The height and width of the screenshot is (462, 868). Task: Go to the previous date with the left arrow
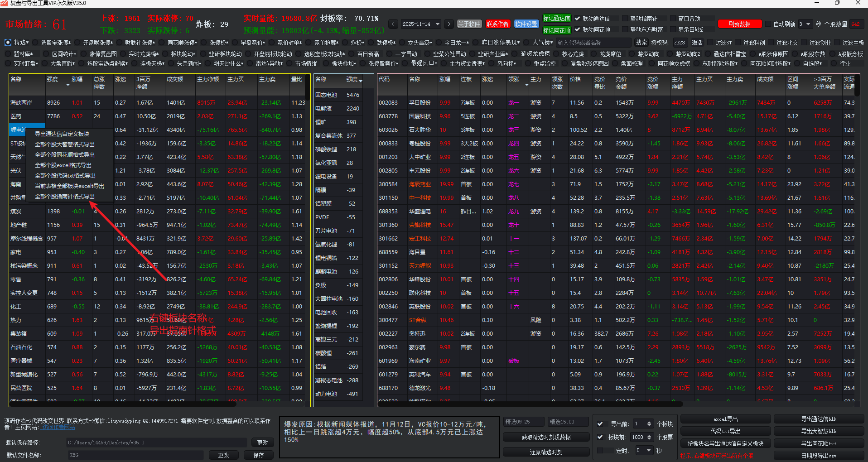(x=393, y=24)
